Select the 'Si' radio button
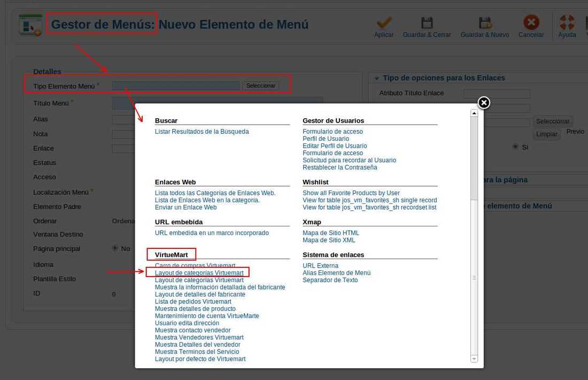The height and width of the screenshot is (380, 588). [x=515, y=147]
